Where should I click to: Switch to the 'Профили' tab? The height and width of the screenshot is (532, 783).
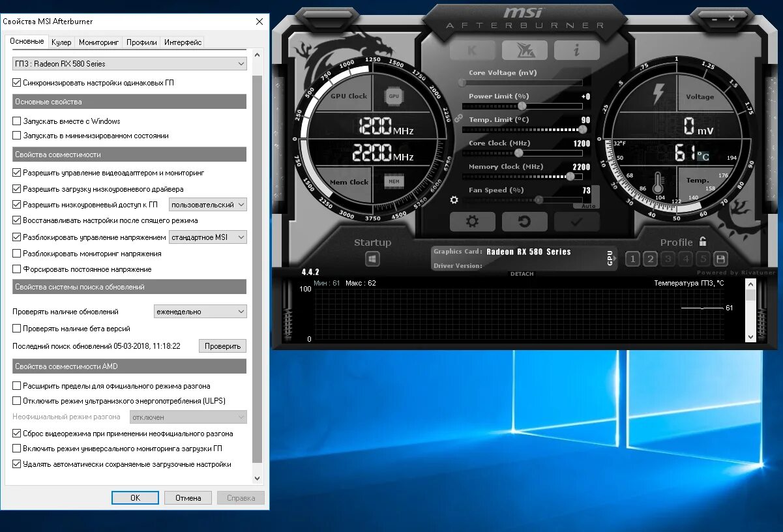pyautogui.click(x=141, y=42)
